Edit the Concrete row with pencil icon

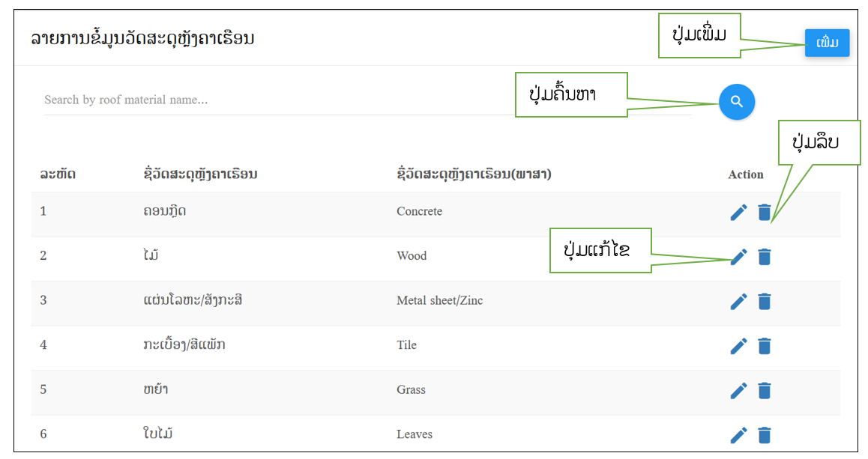(738, 213)
